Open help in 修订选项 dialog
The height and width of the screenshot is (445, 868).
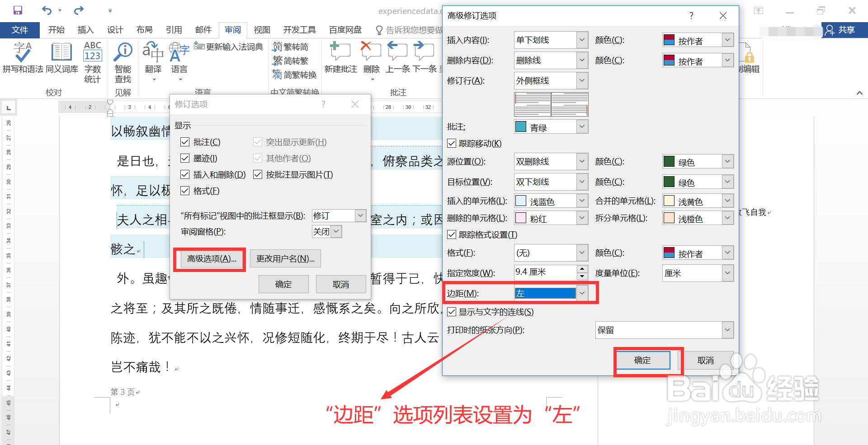pos(323,104)
